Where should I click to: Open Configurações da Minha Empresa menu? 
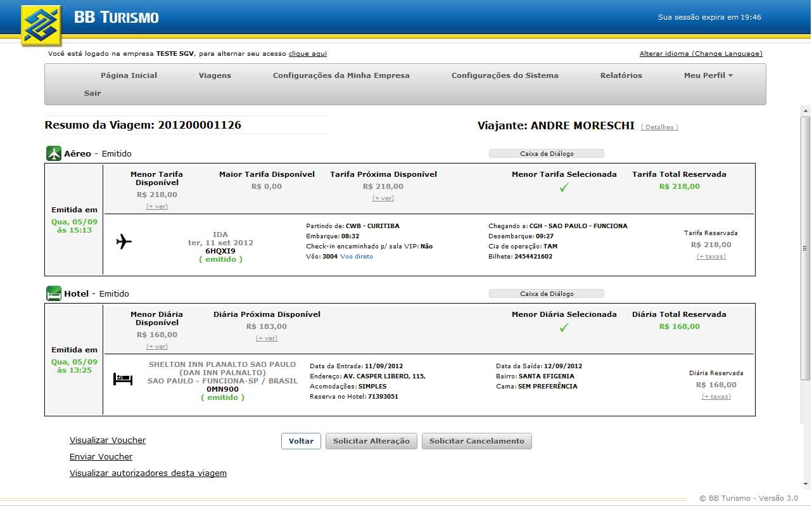click(341, 75)
